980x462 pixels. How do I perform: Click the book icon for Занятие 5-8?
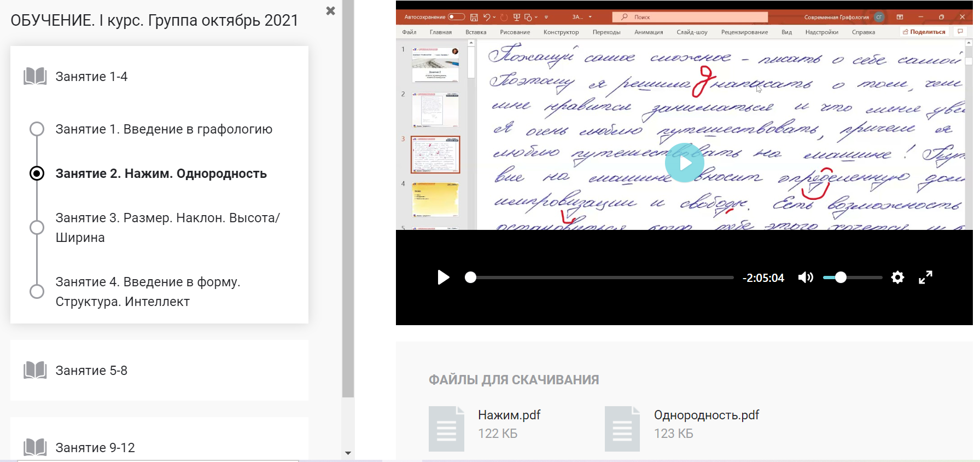pos(35,371)
